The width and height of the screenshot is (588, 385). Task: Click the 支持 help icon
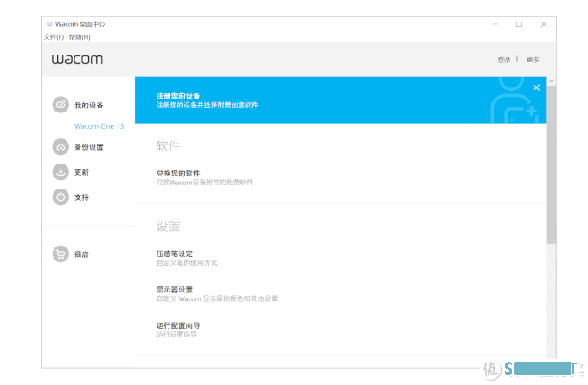coord(61,197)
